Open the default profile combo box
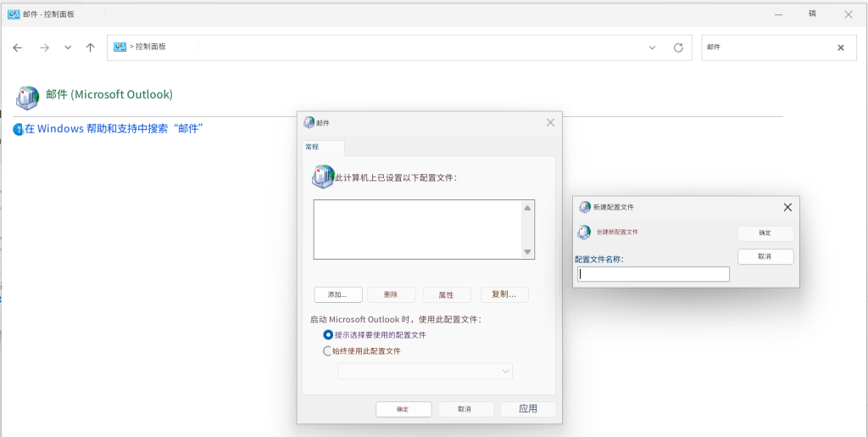Image resolution: width=868 pixels, height=437 pixels. 426,371
